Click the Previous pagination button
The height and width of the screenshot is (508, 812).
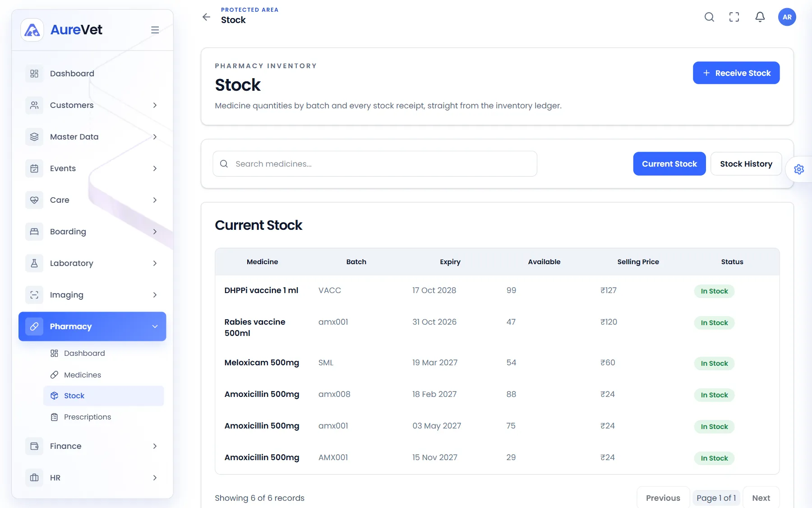coord(663,498)
